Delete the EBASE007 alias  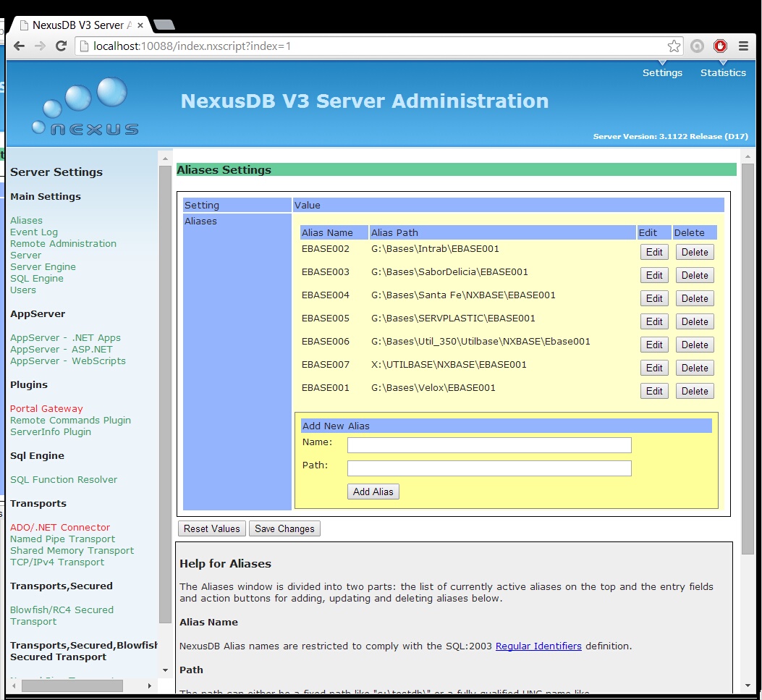pyautogui.click(x=695, y=368)
